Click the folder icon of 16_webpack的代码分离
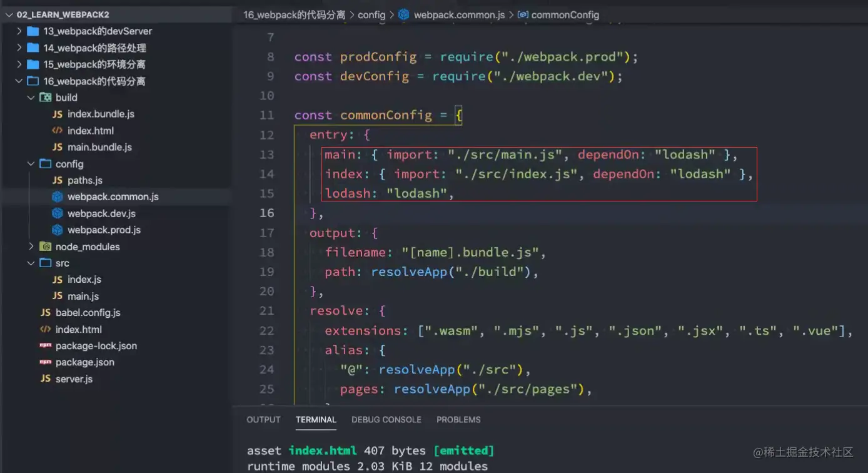 click(33, 81)
